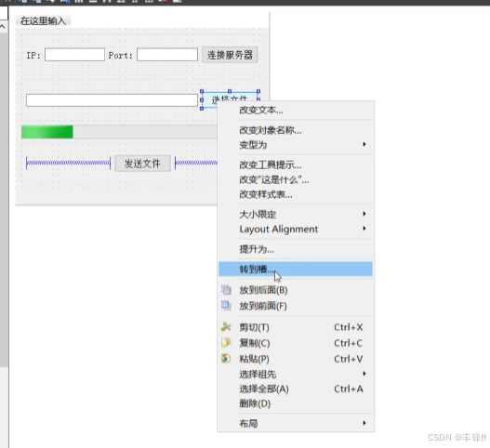Choose 改变工具提示... option
The width and height of the screenshot is (490, 448).
point(296,165)
